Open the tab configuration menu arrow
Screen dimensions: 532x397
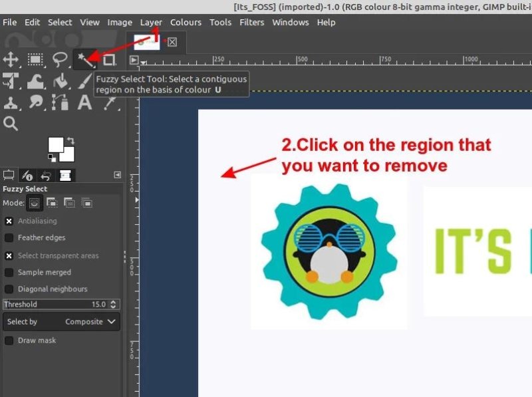click(118, 175)
